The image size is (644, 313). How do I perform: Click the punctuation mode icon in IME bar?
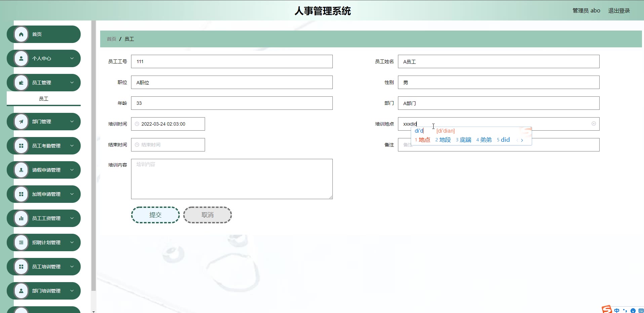625,310
